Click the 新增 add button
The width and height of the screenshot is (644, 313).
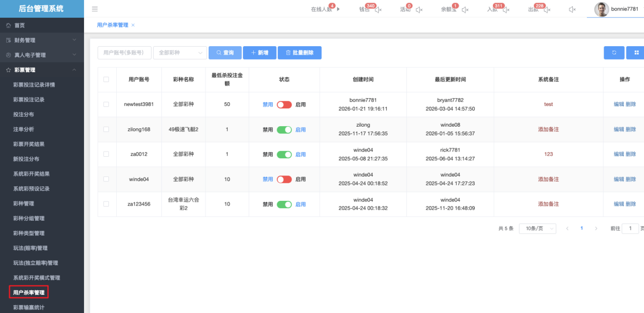click(259, 53)
